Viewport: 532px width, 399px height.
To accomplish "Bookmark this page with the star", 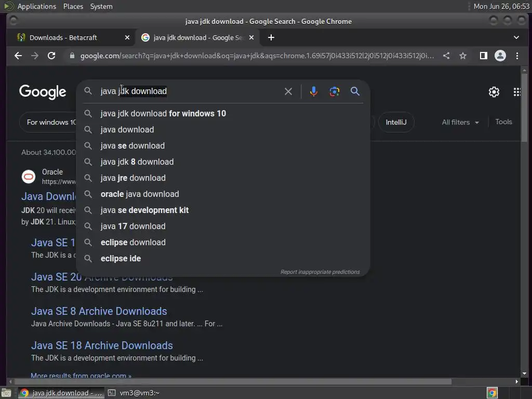I will tap(463, 56).
